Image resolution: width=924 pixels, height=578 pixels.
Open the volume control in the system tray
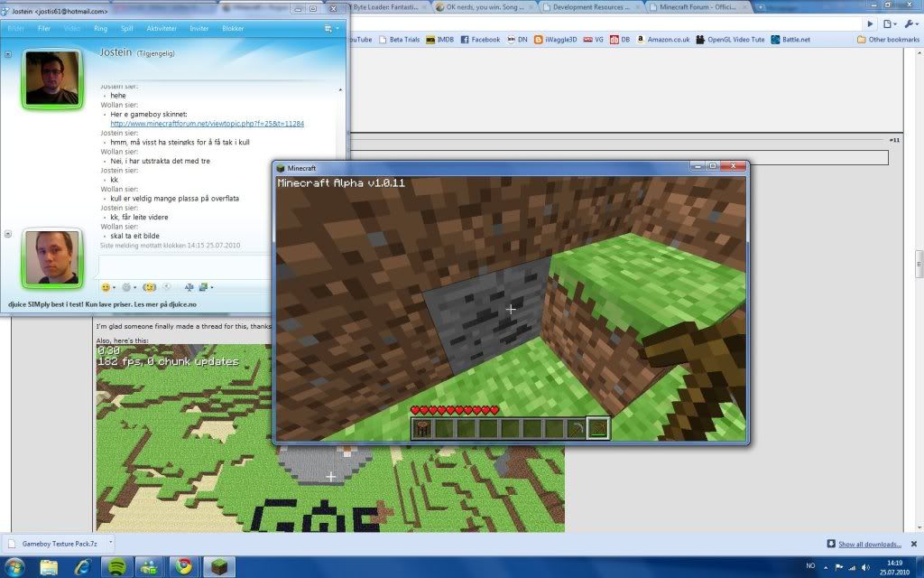pos(865,567)
